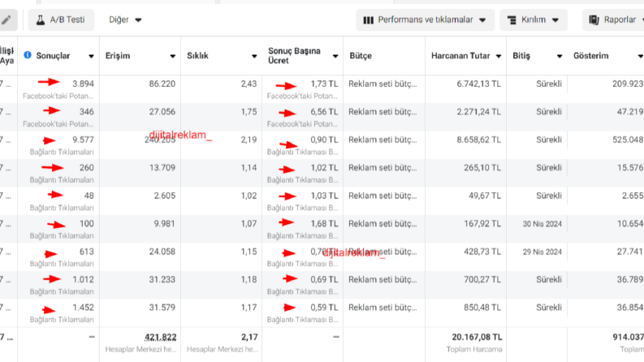Click the Sonuçlar column header label
The height and width of the screenshot is (362, 644).
(53, 56)
